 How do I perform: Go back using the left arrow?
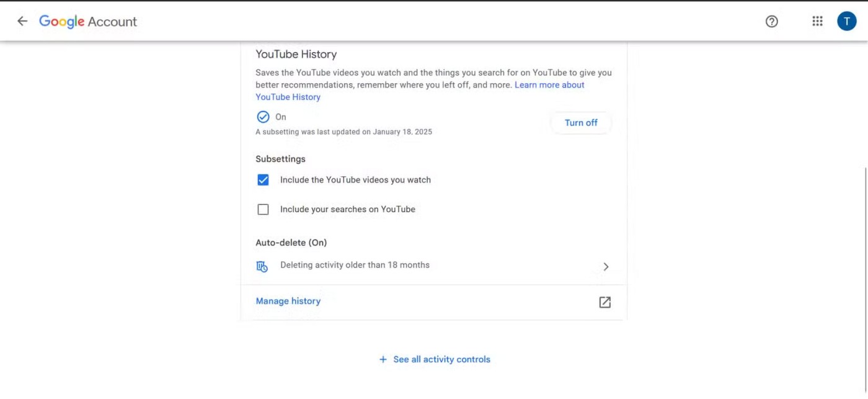pos(22,21)
